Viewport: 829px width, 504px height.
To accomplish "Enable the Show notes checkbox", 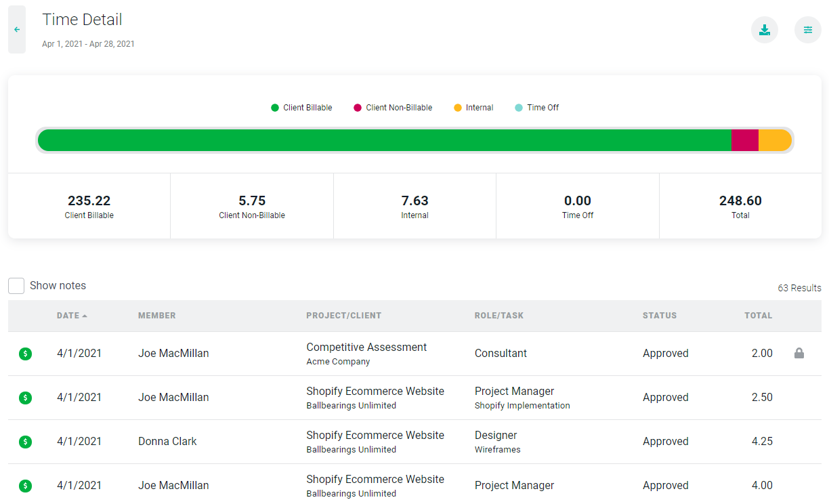I will click(16, 286).
